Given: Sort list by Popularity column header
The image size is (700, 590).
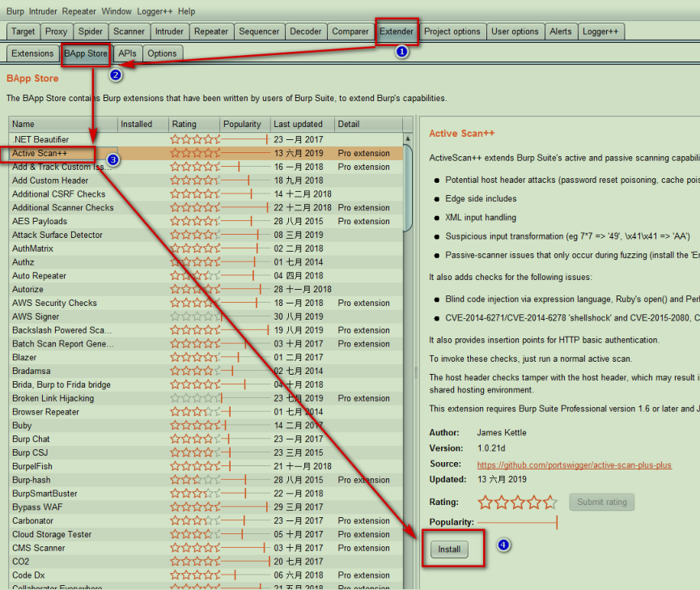Looking at the screenshot, I should point(244,124).
